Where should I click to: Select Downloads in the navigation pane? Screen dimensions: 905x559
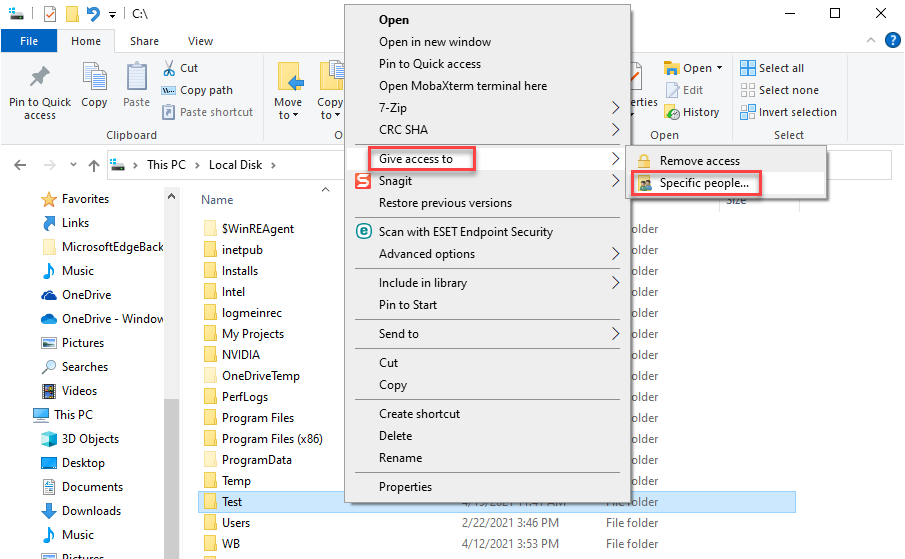91,511
